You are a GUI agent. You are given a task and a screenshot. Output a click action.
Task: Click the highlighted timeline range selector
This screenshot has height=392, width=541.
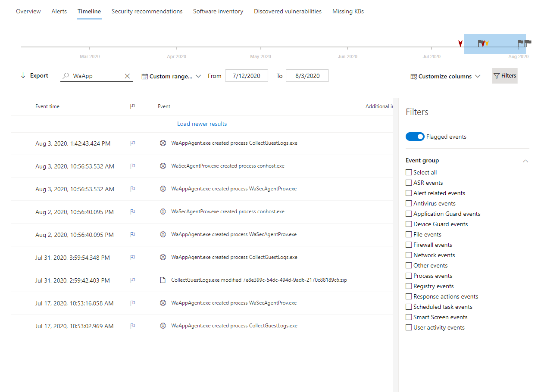(x=494, y=44)
